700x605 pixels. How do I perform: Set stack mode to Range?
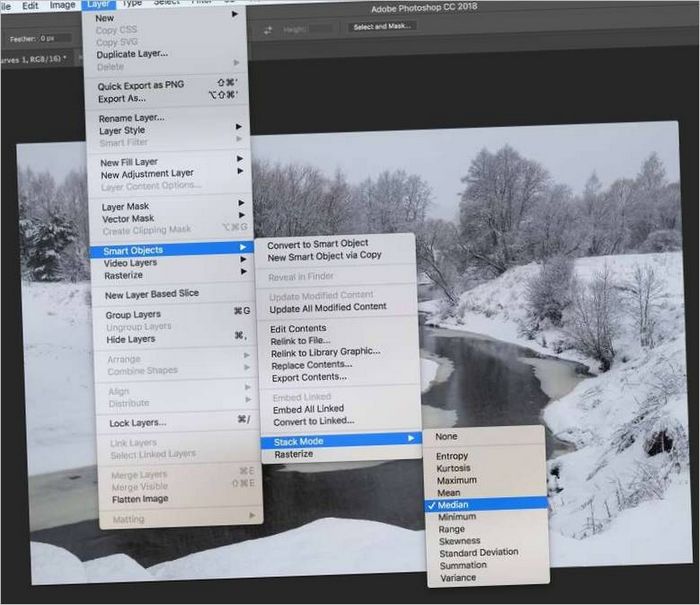coord(487,529)
